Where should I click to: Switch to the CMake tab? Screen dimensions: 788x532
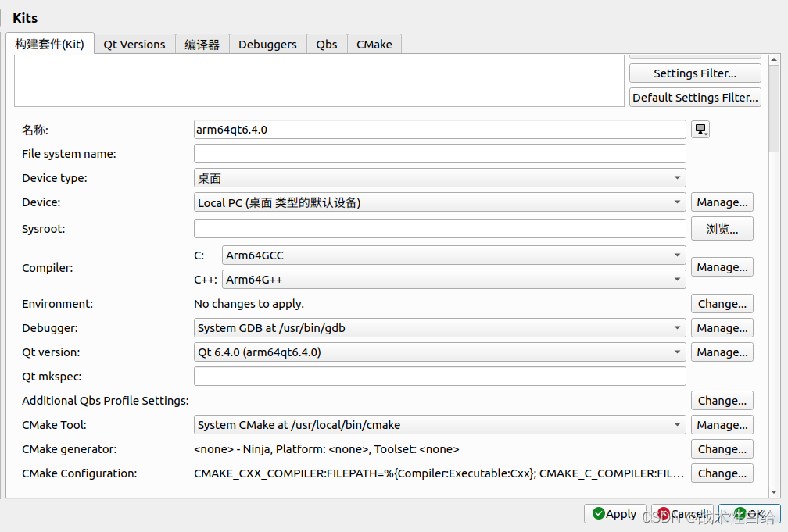coord(374,45)
